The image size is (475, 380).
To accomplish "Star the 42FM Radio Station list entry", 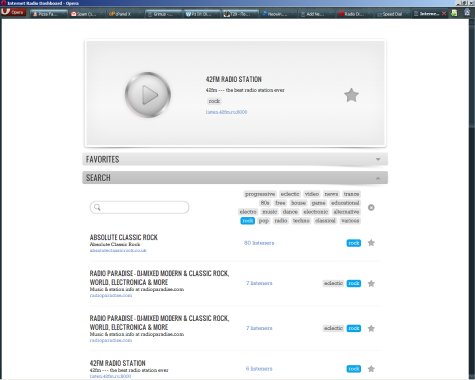I will (371, 369).
